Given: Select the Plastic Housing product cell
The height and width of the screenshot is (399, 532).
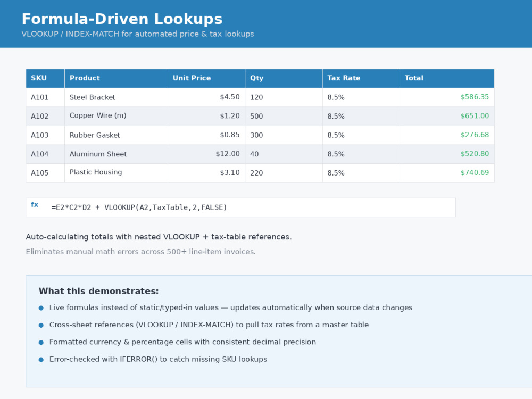Looking at the screenshot, I should (117, 173).
